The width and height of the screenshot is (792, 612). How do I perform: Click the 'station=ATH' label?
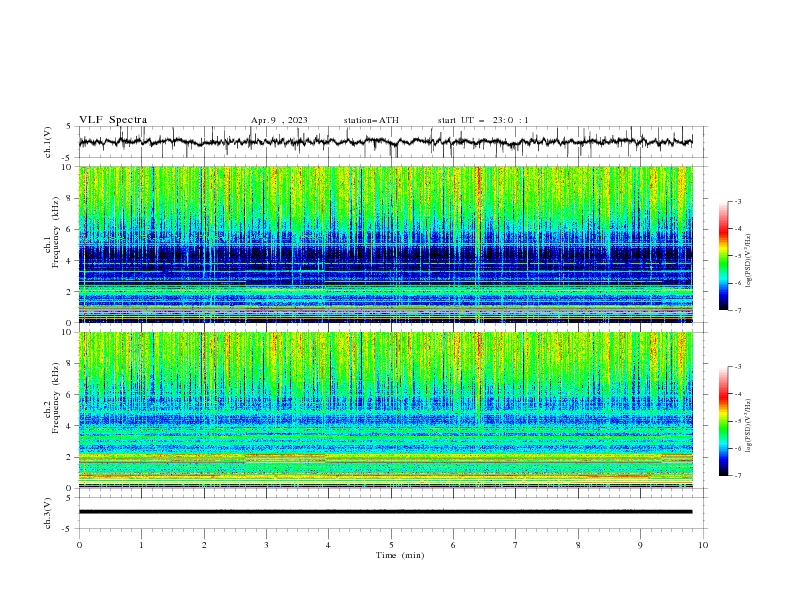point(371,120)
